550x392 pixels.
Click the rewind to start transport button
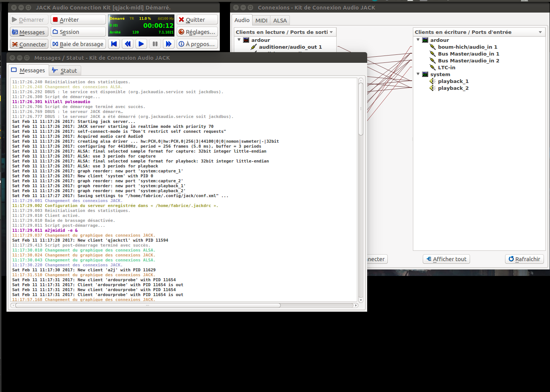click(114, 44)
